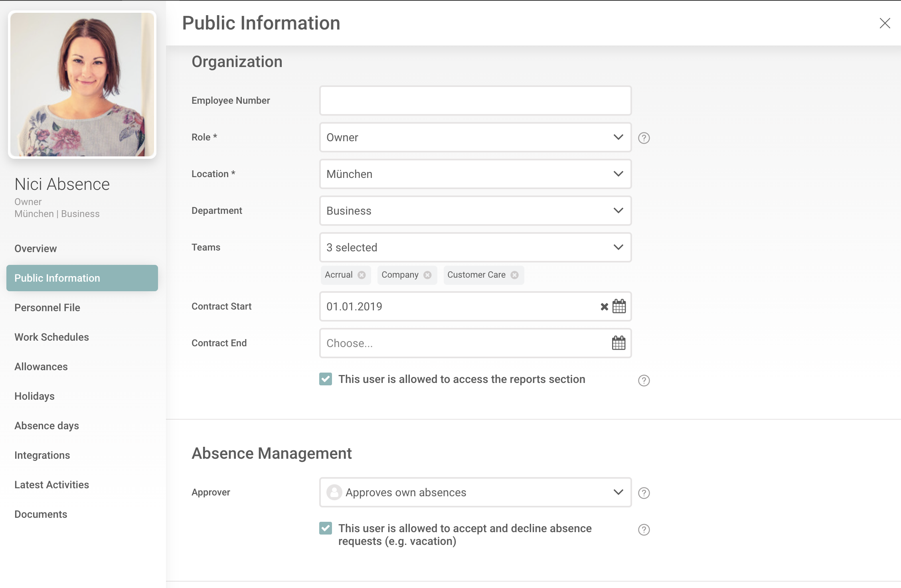Screen dimensions: 901x588
Task: Expand the Teams multi-select dropdown
Action: pos(475,247)
